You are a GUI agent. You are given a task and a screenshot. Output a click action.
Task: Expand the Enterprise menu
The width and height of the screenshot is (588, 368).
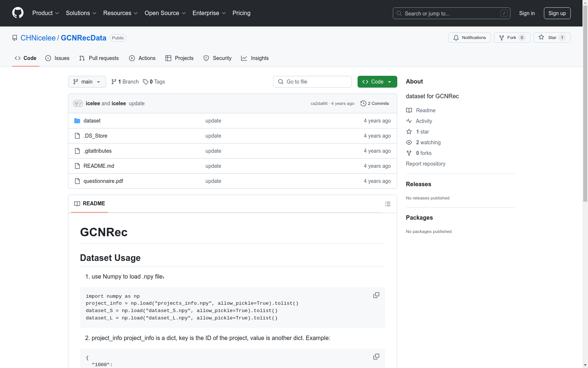click(209, 13)
